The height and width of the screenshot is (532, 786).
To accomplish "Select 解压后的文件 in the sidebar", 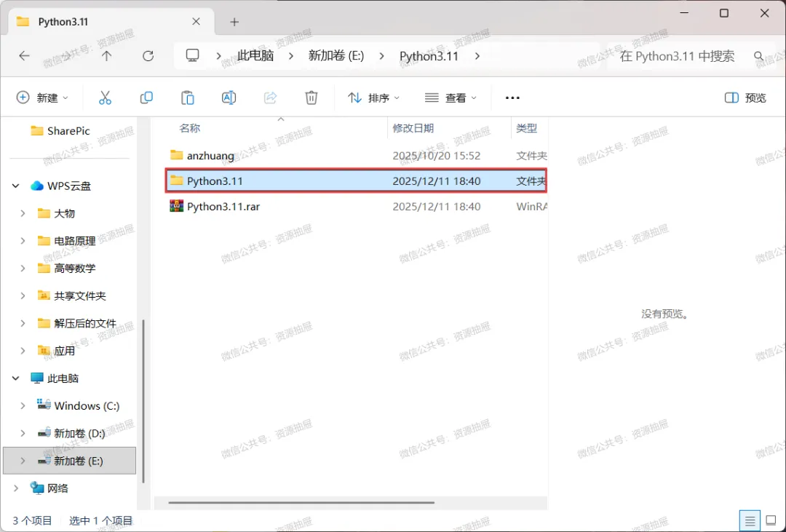I will click(x=85, y=323).
